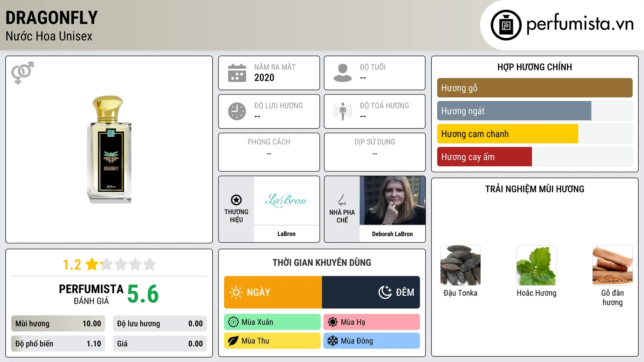Image resolution: width=644 pixels, height=362 pixels.
Task: Click the PERFUMISTA ĐÁNH GIÁ label
Action: [x=91, y=294]
